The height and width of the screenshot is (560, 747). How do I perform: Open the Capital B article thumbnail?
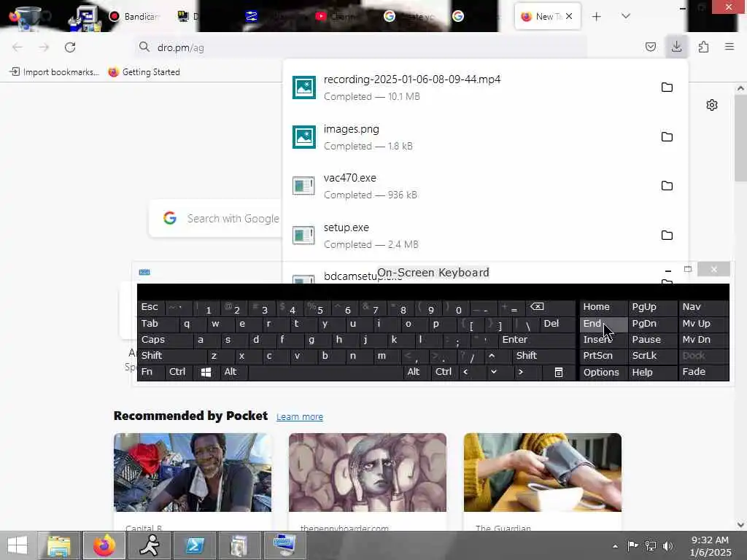(193, 472)
